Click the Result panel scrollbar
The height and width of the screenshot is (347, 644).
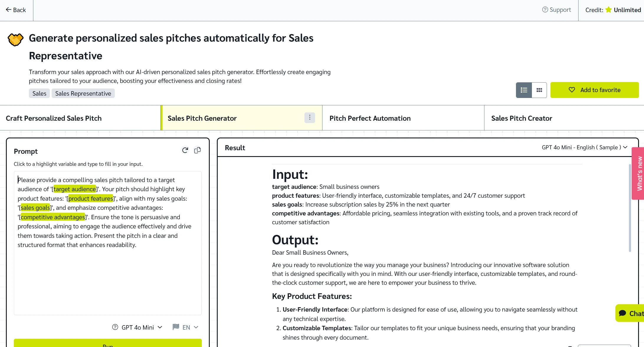tap(630, 208)
